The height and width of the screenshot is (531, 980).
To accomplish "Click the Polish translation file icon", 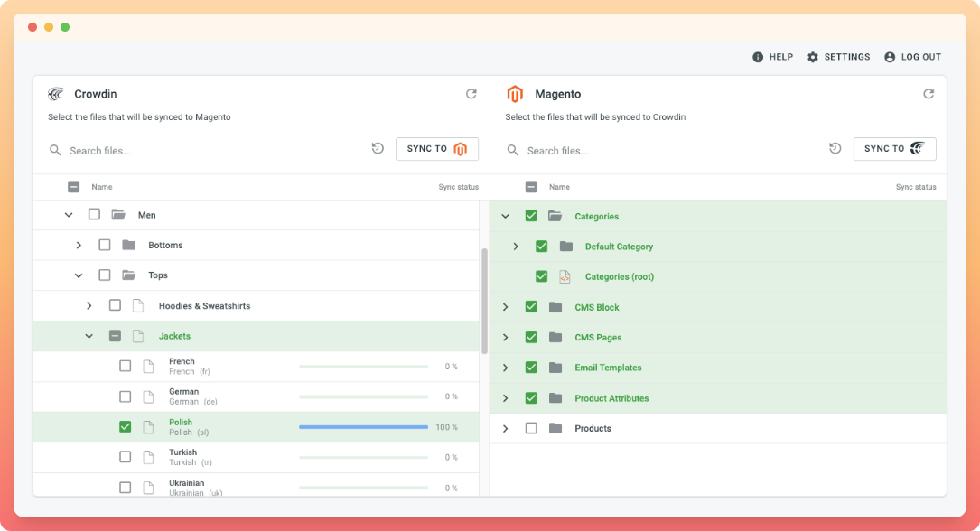I will (x=148, y=426).
